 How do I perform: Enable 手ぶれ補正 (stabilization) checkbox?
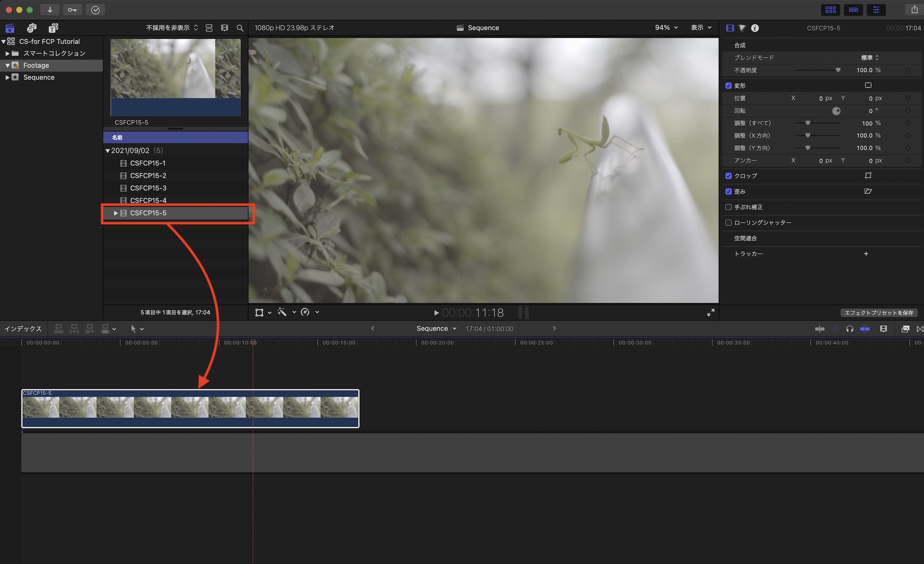click(729, 207)
